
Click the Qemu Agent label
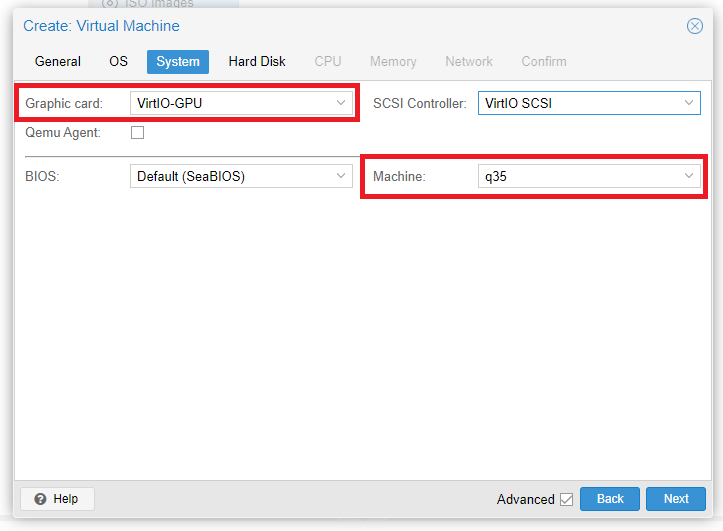click(x=63, y=133)
